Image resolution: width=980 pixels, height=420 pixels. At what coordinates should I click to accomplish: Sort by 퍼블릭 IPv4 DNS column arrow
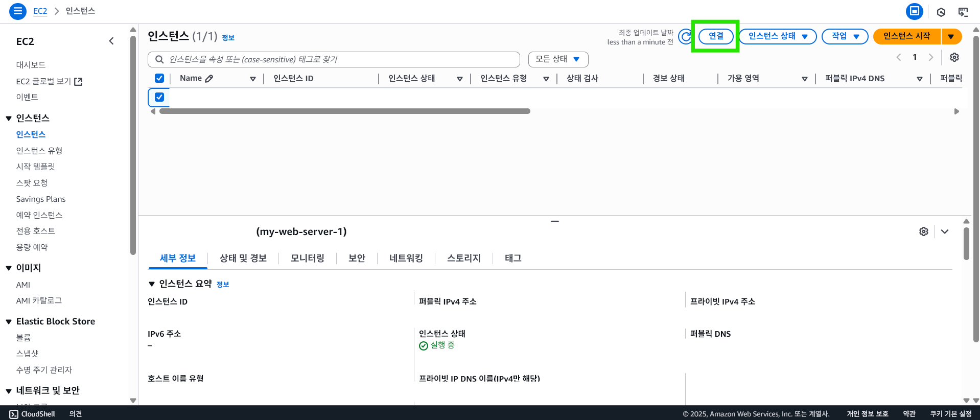click(x=920, y=79)
